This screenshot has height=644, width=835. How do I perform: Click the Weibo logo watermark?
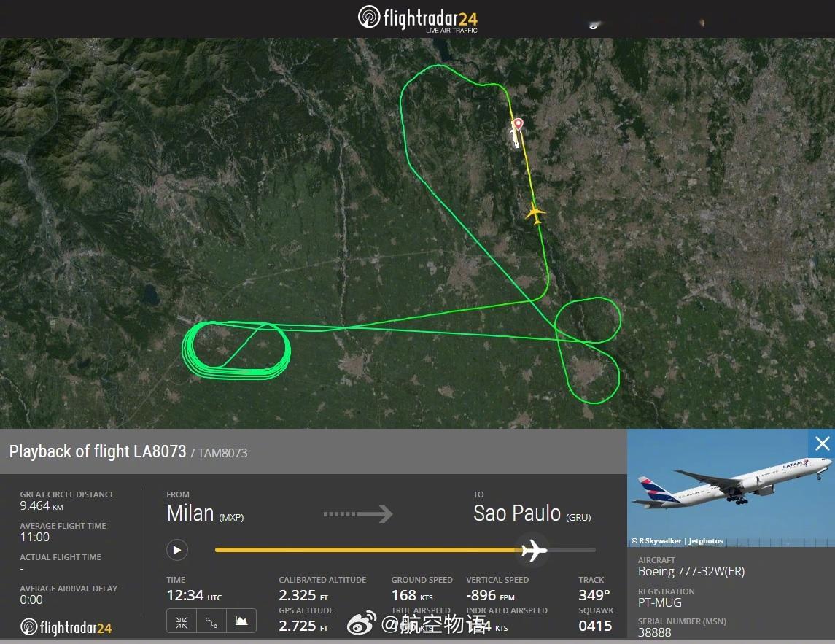[x=362, y=624]
